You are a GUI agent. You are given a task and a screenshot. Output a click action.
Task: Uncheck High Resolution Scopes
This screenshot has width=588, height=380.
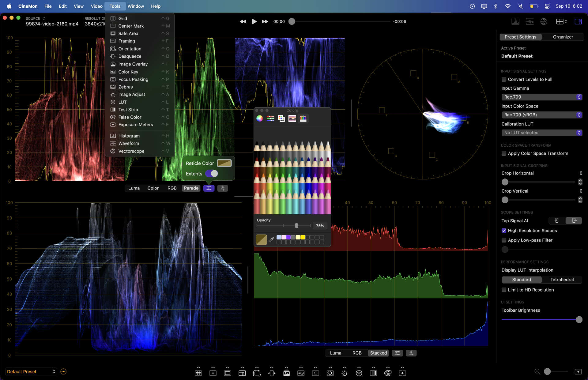(504, 231)
